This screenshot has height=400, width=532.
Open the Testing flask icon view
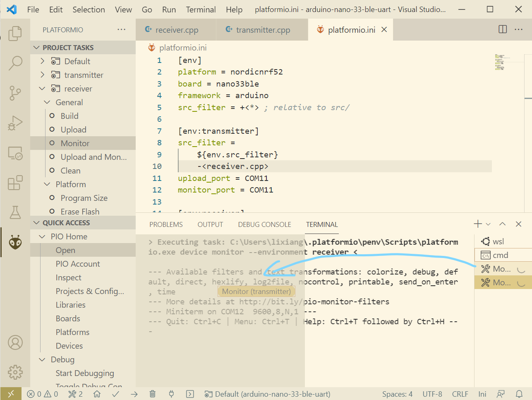pos(15,212)
